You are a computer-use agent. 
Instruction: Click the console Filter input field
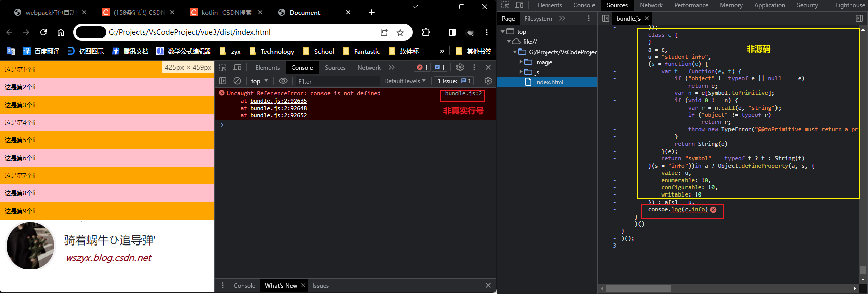(x=338, y=81)
